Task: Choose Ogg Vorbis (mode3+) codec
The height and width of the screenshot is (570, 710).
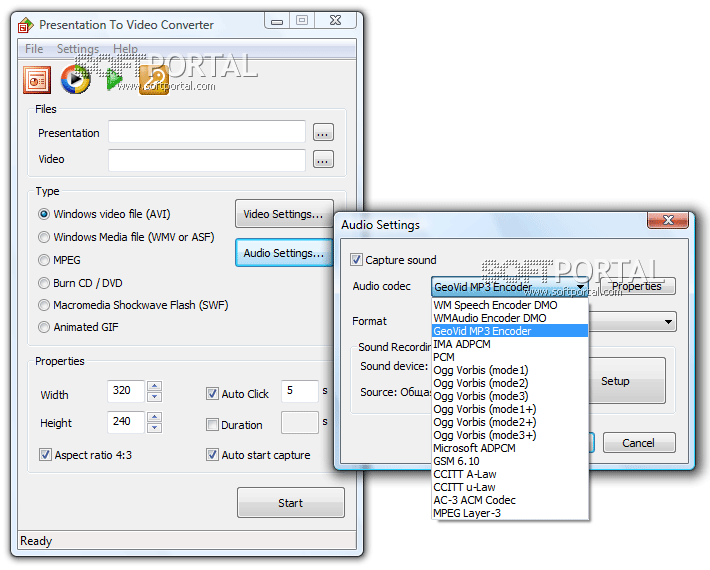Action: (x=510, y=435)
